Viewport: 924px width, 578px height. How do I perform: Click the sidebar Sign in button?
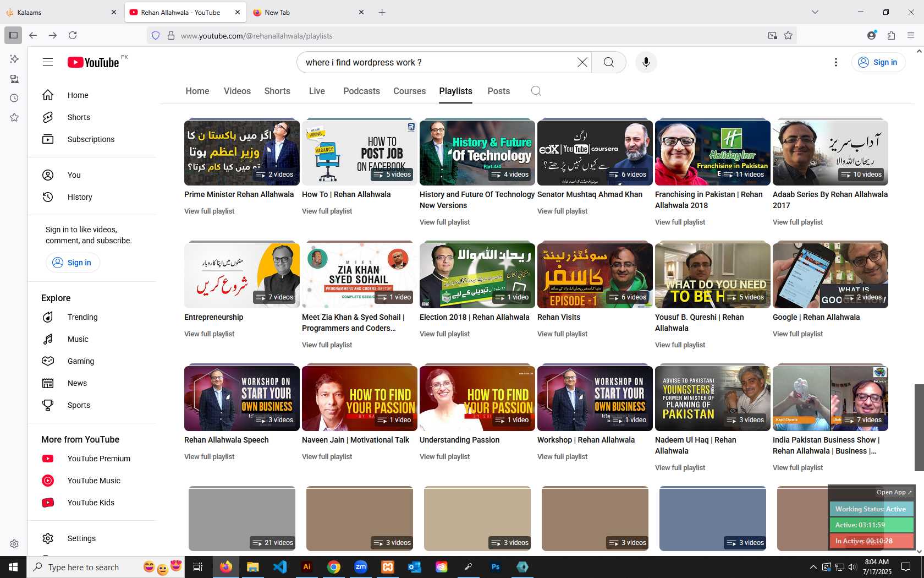coord(73,263)
